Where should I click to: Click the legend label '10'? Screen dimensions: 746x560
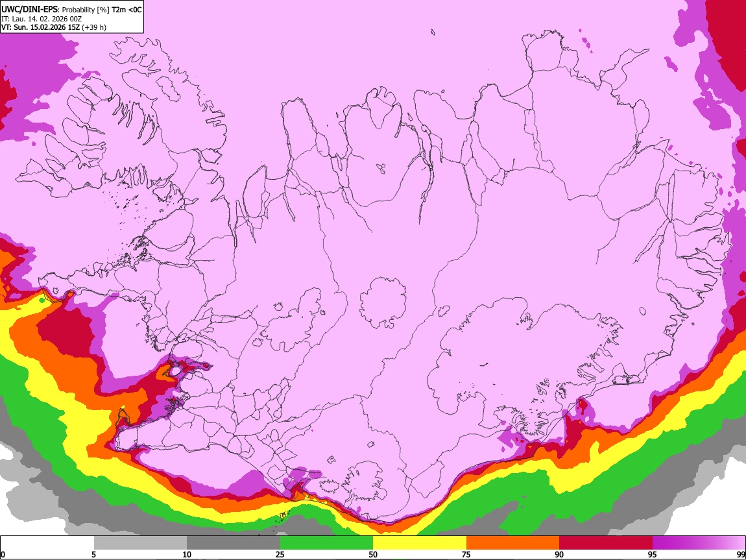coord(187,554)
